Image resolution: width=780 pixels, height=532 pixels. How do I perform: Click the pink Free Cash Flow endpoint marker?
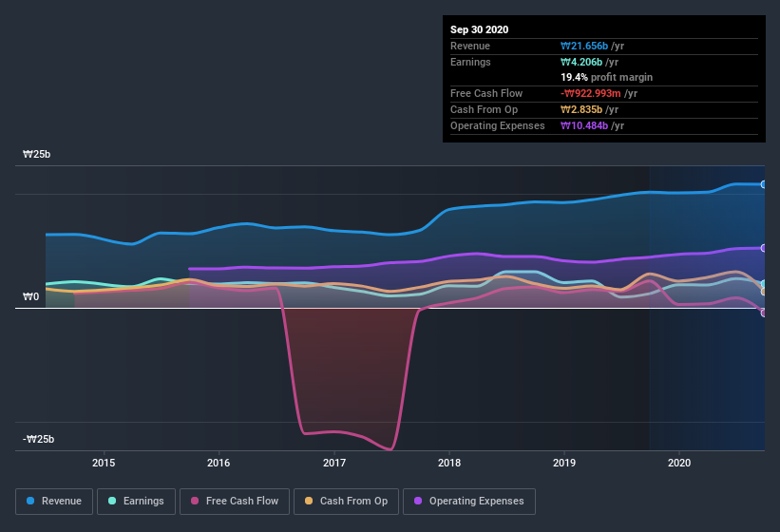(x=764, y=313)
